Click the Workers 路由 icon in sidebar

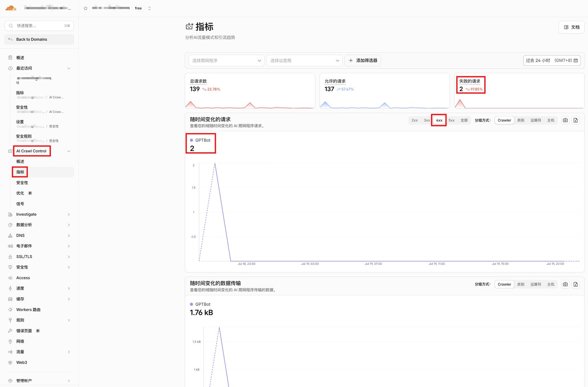pos(10,310)
